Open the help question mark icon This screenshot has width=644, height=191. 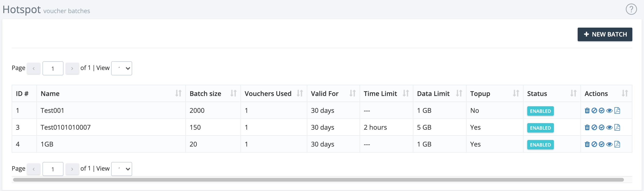(631, 10)
